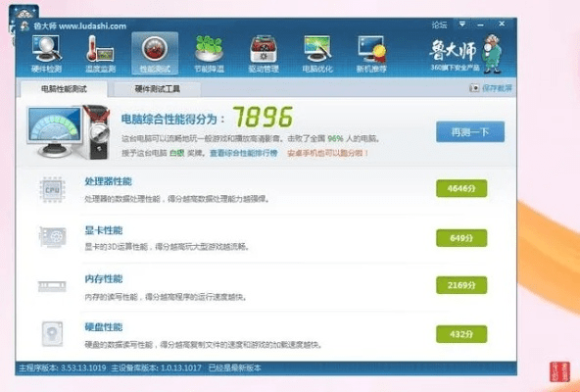Click the hard disk icon beside 硬盘性能

52,334
